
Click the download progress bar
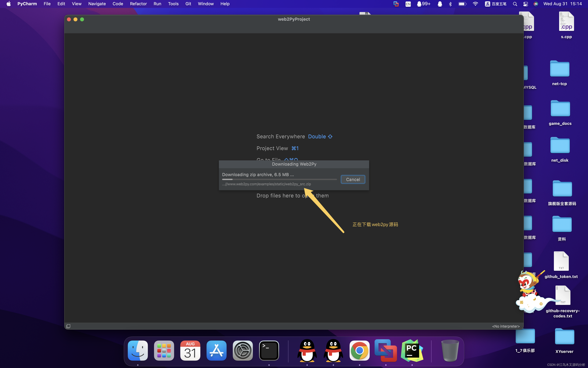[x=279, y=179]
